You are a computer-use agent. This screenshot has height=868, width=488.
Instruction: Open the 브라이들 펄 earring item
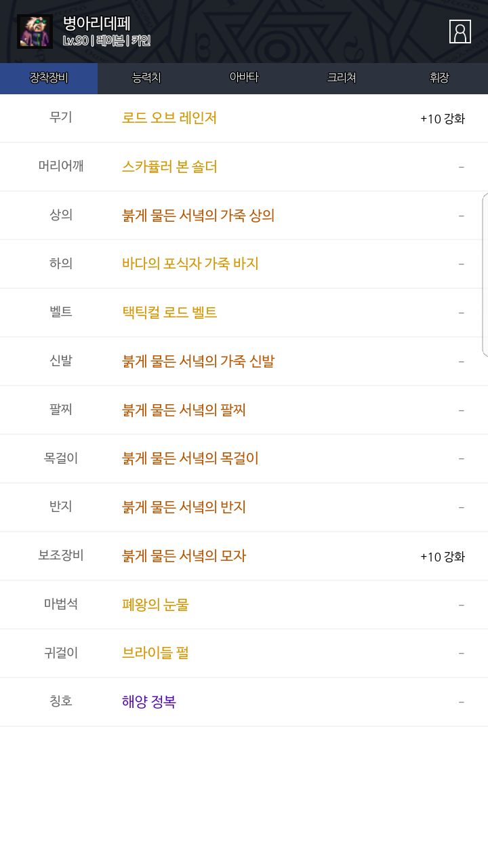[155, 653]
